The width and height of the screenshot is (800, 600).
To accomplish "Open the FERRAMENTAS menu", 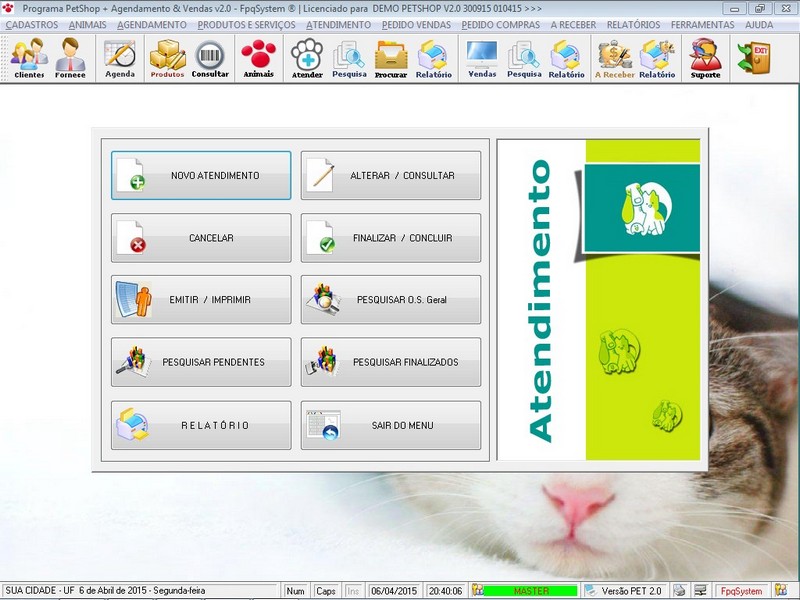I will (x=703, y=24).
